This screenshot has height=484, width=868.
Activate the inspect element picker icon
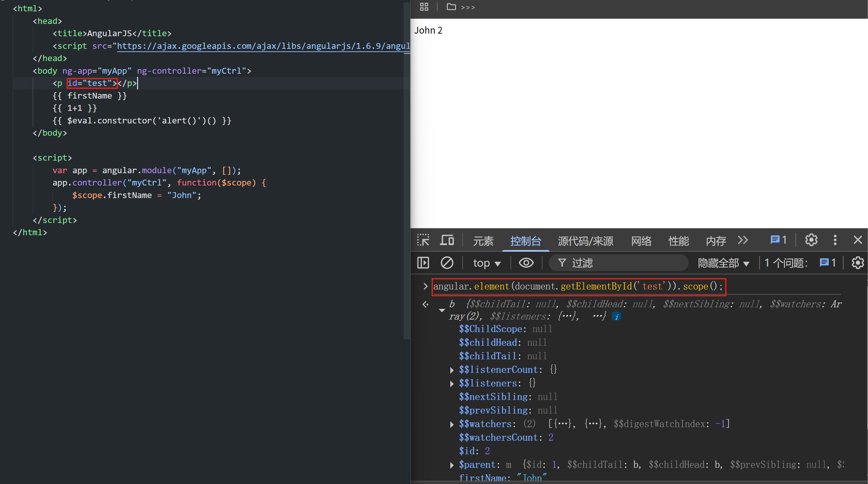coord(423,240)
